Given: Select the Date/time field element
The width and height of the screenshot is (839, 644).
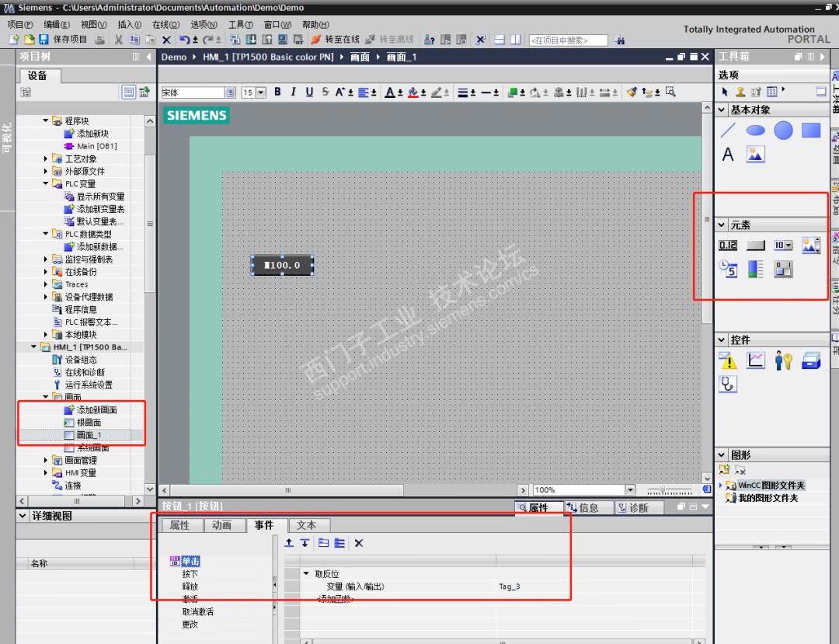Looking at the screenshot, I should tap(728, 269).
